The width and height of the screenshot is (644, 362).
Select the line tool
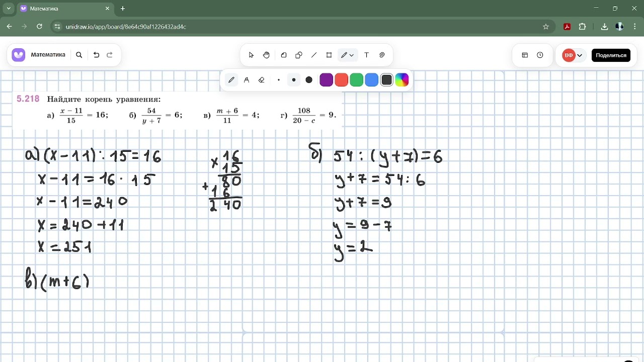(314, 55)
